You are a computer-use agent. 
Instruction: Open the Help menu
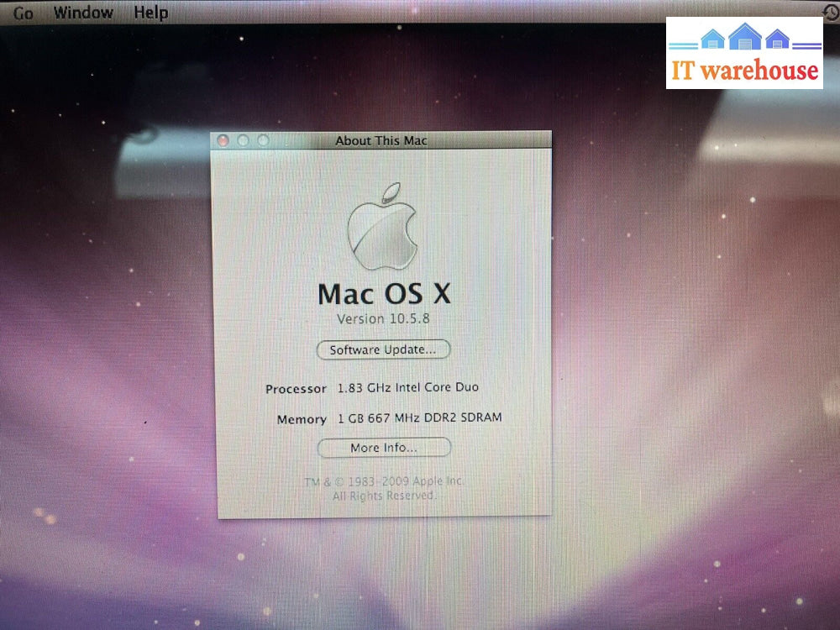click(x=151, y=13)
